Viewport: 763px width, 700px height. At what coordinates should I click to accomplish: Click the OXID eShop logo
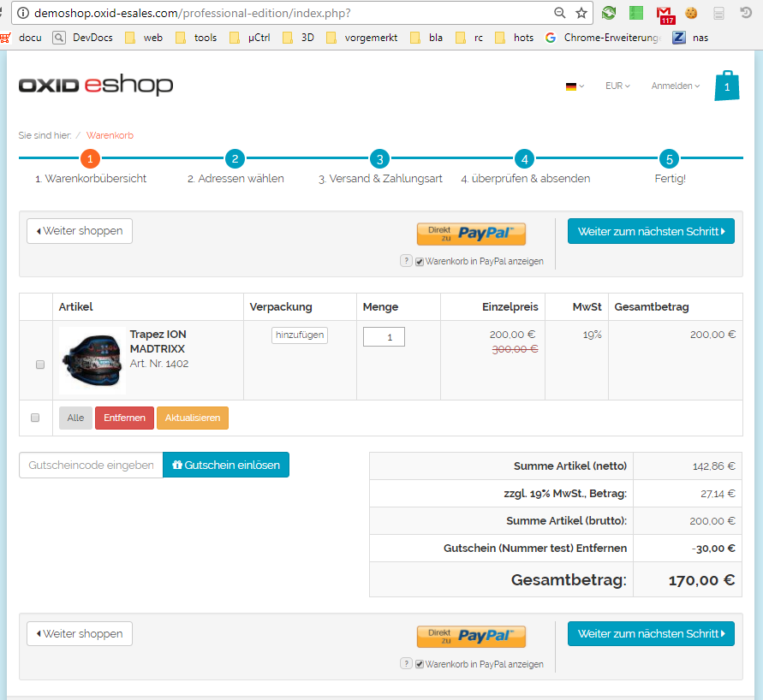(96, 86)
